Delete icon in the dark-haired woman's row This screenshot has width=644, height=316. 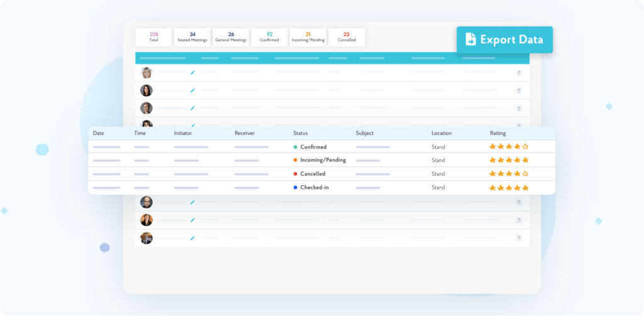(x=519, y=91)
